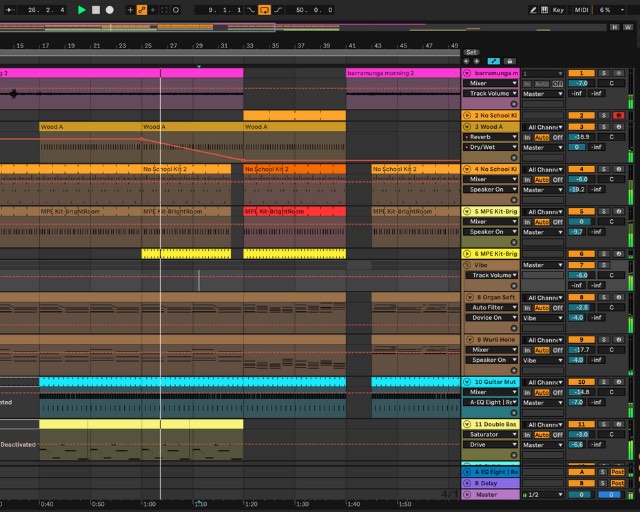Viewport: 640px width, 512px height.
Task: Unfold the 2 No School Kit track
Action: click(x=467, y=116)
